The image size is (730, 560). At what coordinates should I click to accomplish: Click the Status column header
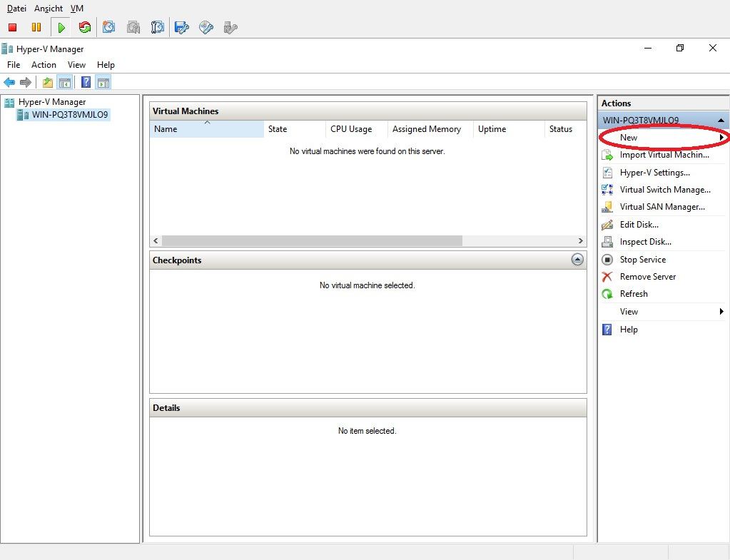tap(565, 129)
